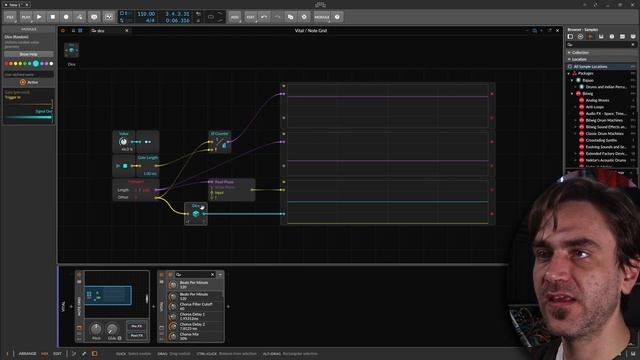The width and height of the screenshot is (640, 360).
Task: Collapse the Location section in browser
Action: coord(569,60)
